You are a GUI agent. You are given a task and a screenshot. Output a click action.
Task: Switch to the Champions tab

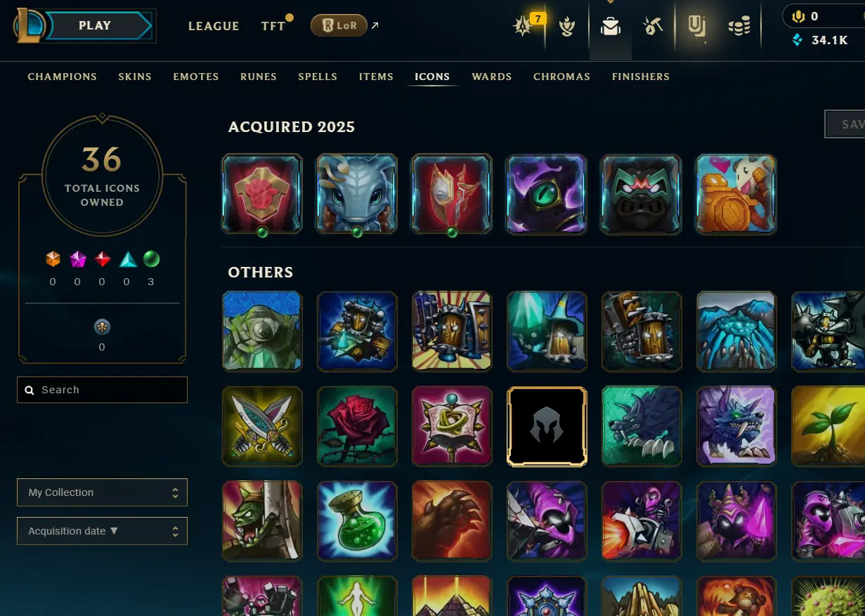pos(63,77)
